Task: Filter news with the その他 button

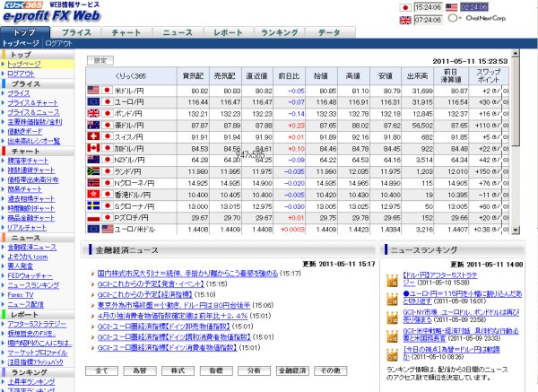Action: [330, 370]
